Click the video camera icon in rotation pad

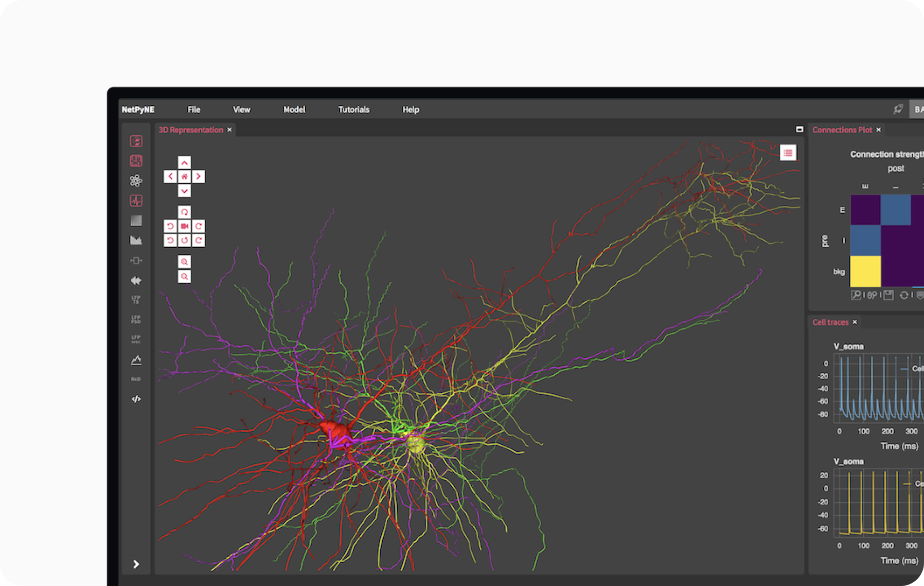[184, 226]
